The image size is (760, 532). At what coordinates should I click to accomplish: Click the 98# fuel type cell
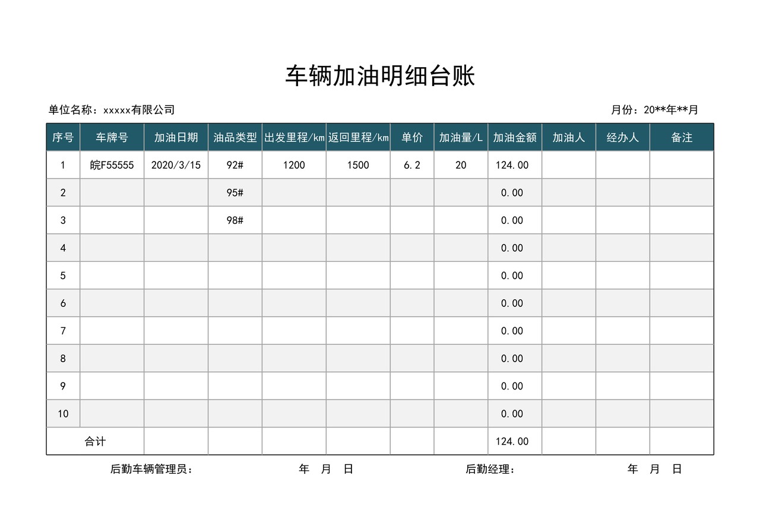point(234,220)
